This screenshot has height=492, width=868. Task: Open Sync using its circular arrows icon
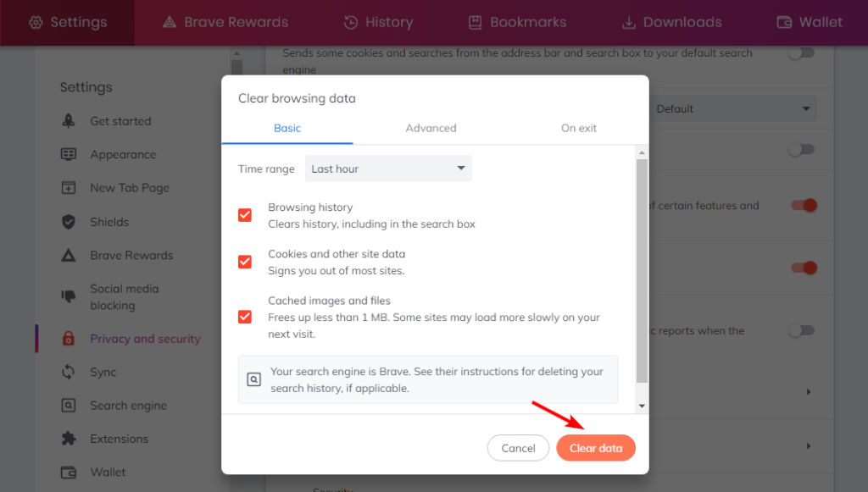[68, 372]
